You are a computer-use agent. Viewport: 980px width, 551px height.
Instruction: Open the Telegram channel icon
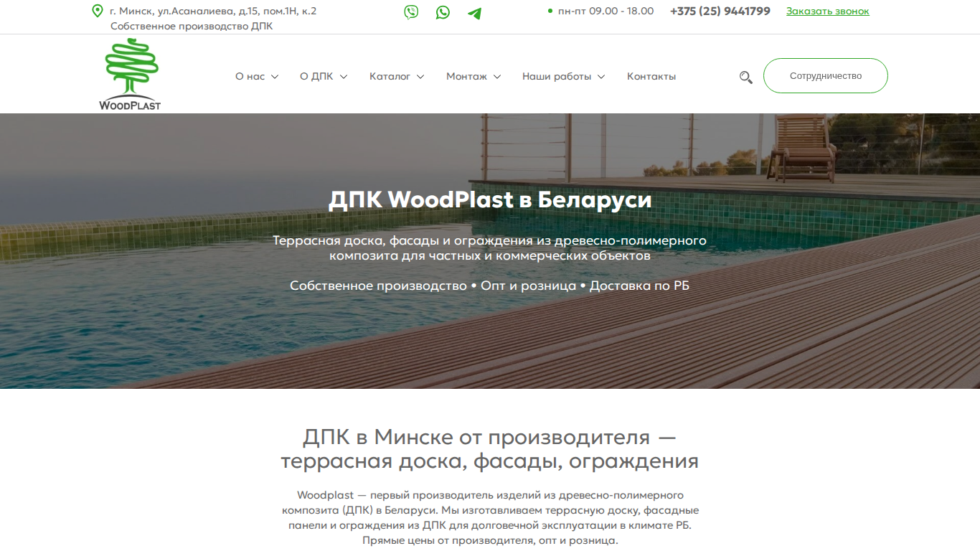(474, 12)
